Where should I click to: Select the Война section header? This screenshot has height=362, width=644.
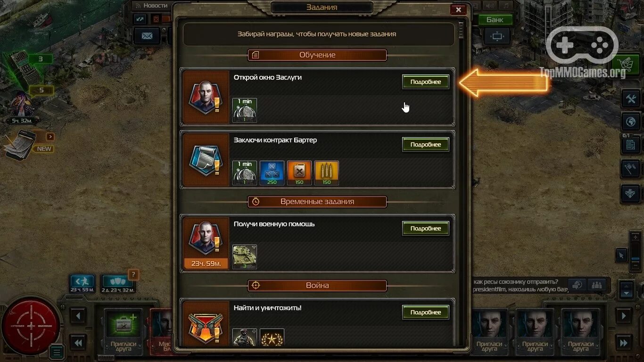point(317,285)
